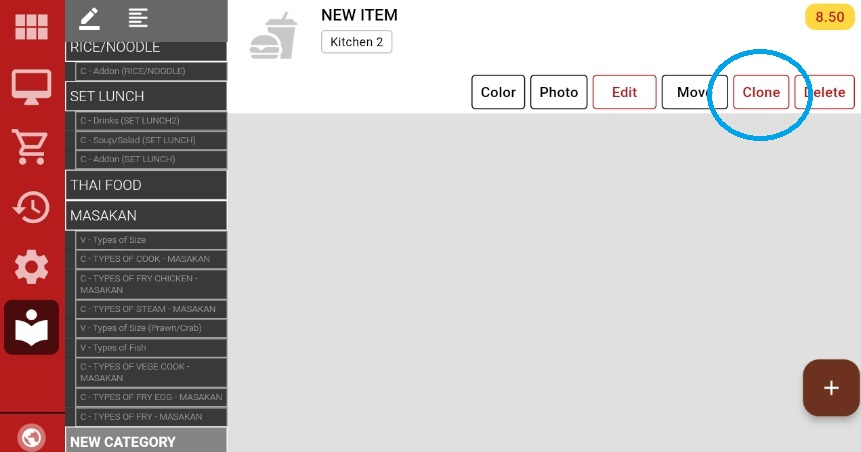861x452 pixels.
Task: Click the 8.50 price badge
Action: pos(830,17)
